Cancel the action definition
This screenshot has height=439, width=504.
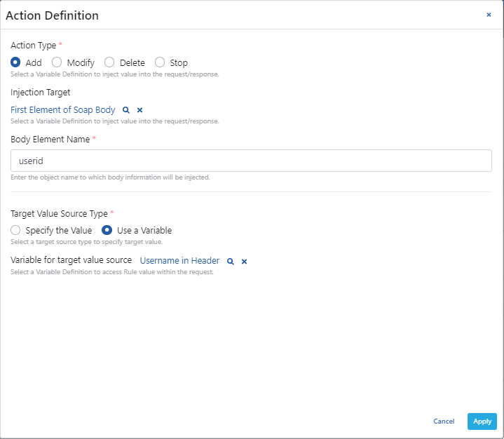point(444,421)
